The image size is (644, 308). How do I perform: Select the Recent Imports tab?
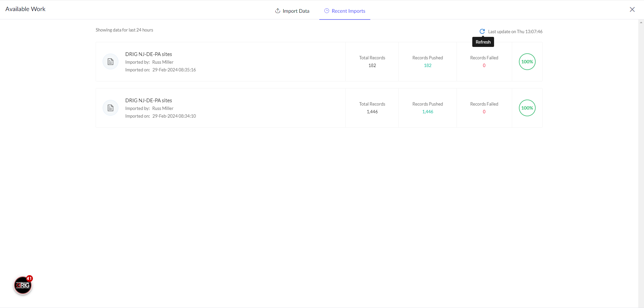click(345, 11)
